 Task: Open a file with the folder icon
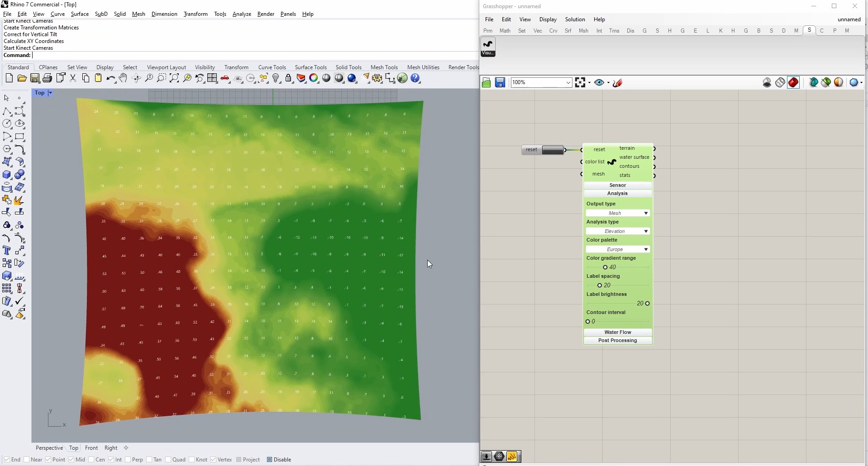tap(22, 78)
